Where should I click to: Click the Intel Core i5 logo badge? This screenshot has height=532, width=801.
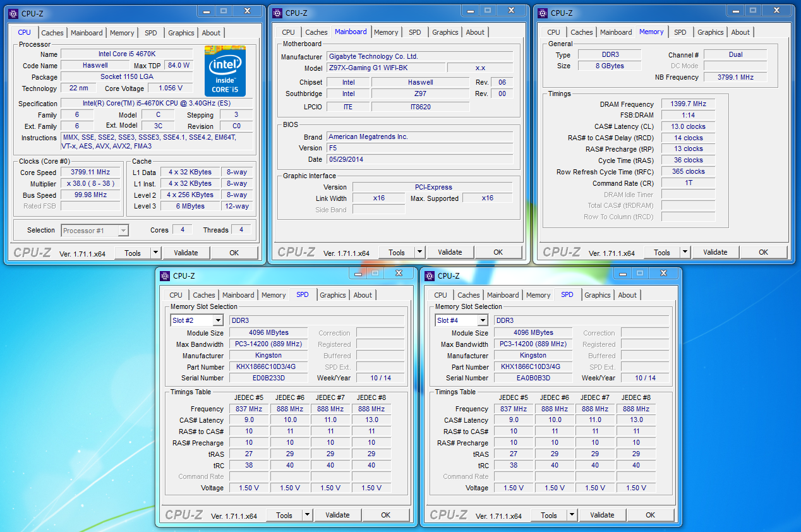[225, 71]
